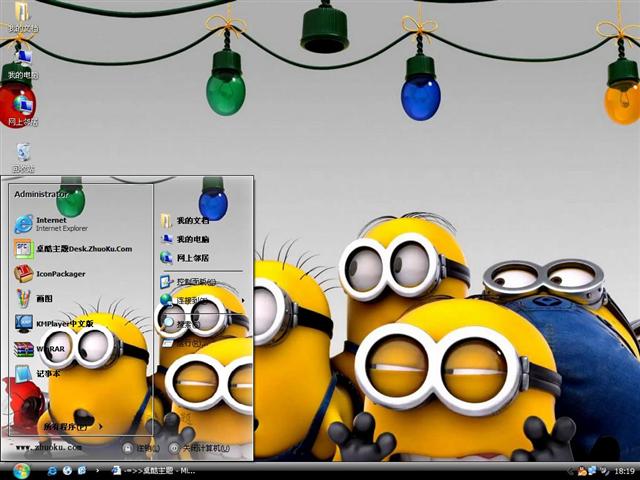Open 我的电脑 desktop icon

tap(22, 60)
